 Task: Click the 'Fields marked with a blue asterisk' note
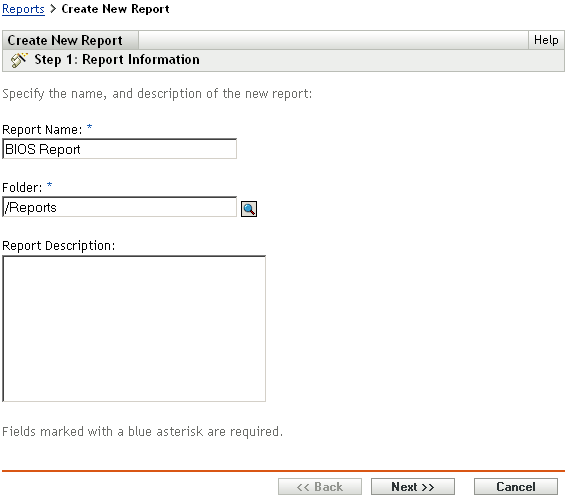[142, 431]
